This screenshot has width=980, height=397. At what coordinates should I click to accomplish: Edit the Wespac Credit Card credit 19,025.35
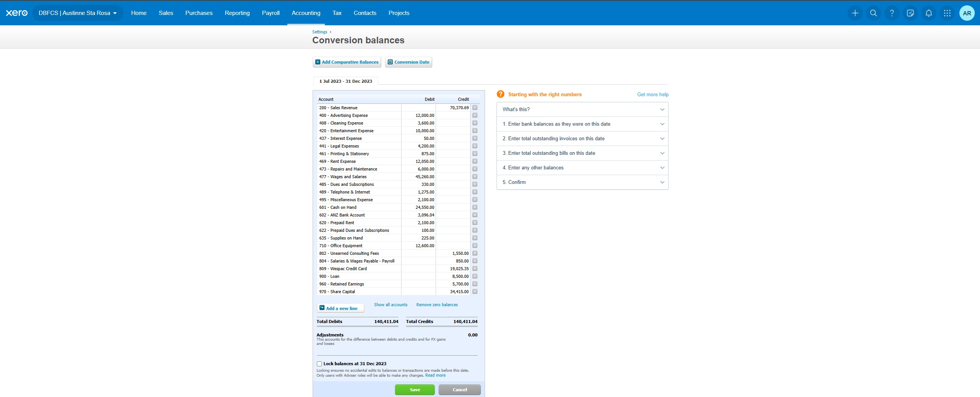[x=453, y=269]
